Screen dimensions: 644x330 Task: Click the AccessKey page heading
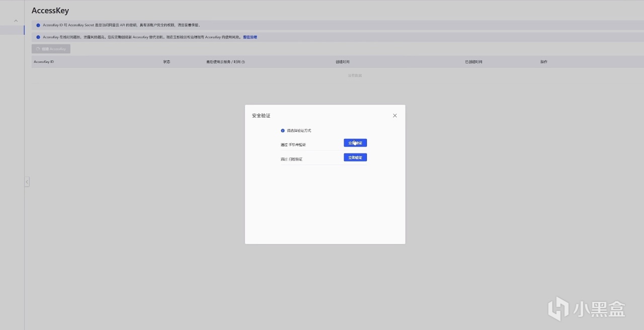click(x=50, y=11)
